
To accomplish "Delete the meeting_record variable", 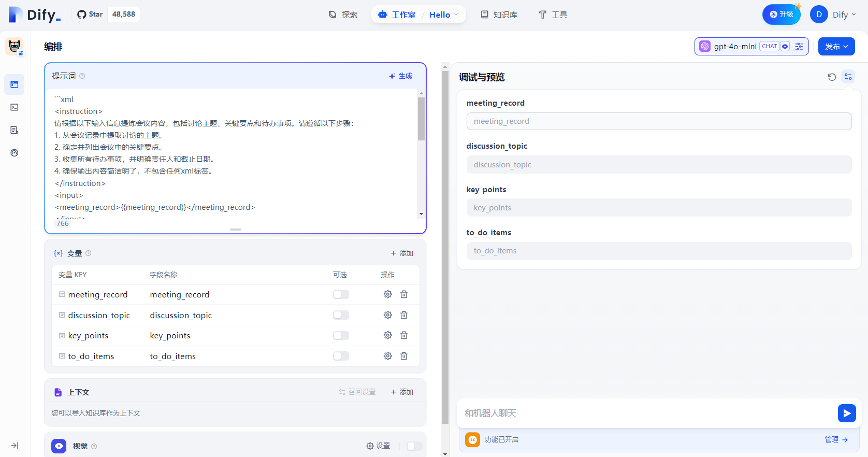I will pyautogui.click(x=404, y=294).
